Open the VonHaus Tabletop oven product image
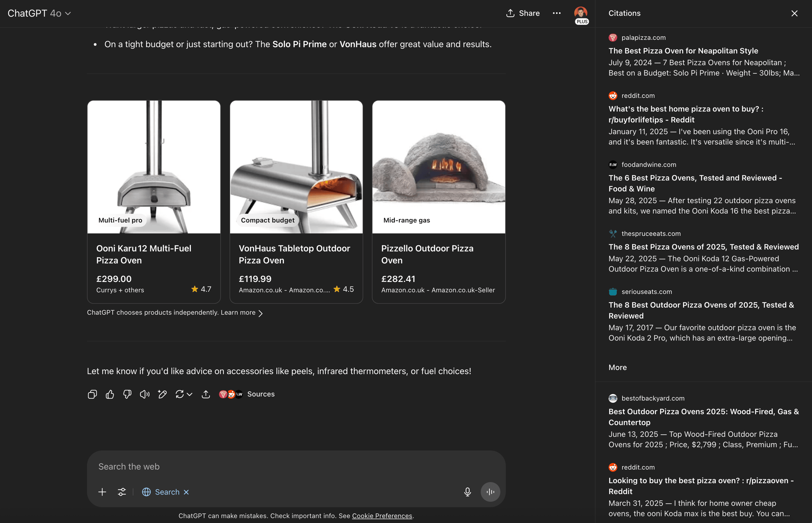Screen dimensions: 812x523 click(296, 167)
